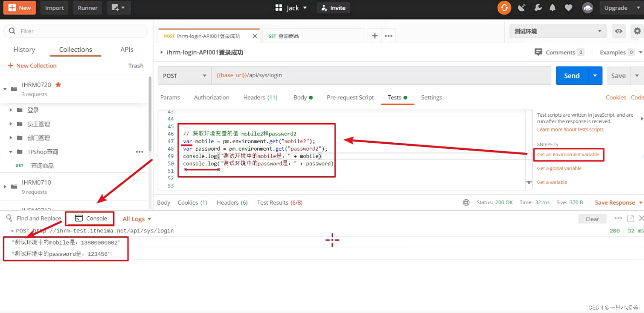Image resolution: width=644 pixels, height=313 pixels.
Task: Click the workspace grid icon beside Jack
Action: 279,8
